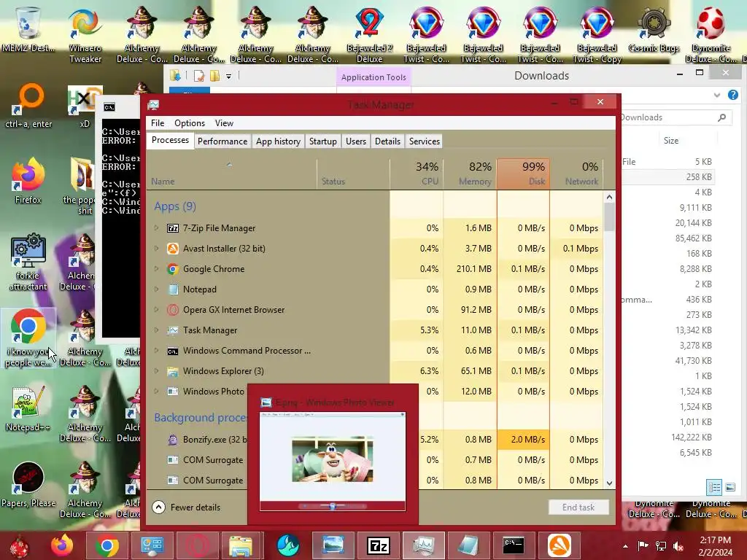
Task: Select the Bejeweled 2 Deluxe desktop icon
Action: point(370,34)
